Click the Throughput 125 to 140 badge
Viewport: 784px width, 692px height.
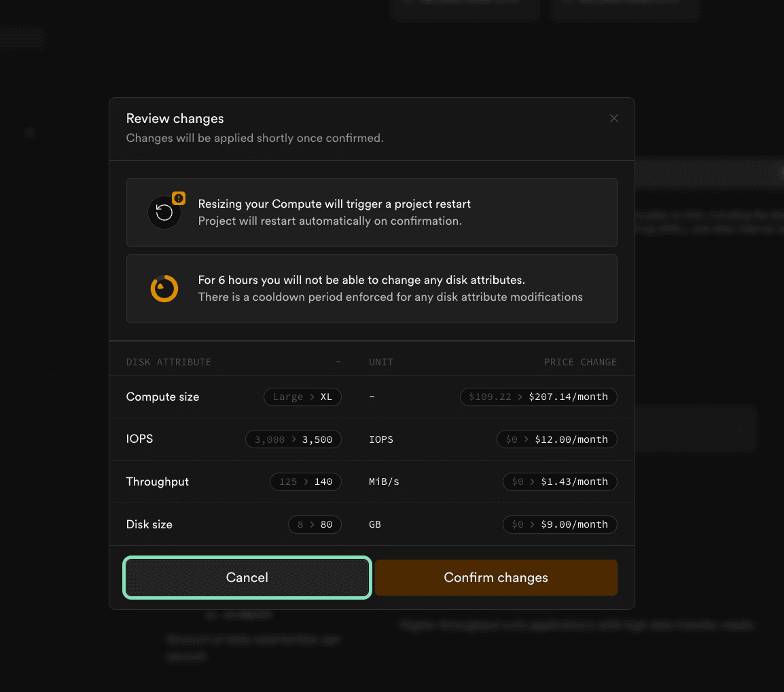coord(306,481)
